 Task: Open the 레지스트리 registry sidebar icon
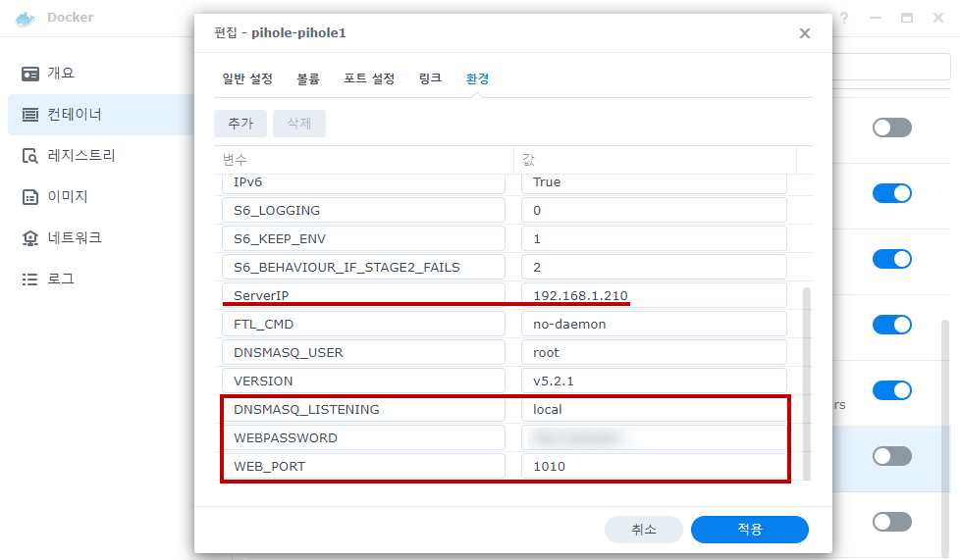[30, 156]
